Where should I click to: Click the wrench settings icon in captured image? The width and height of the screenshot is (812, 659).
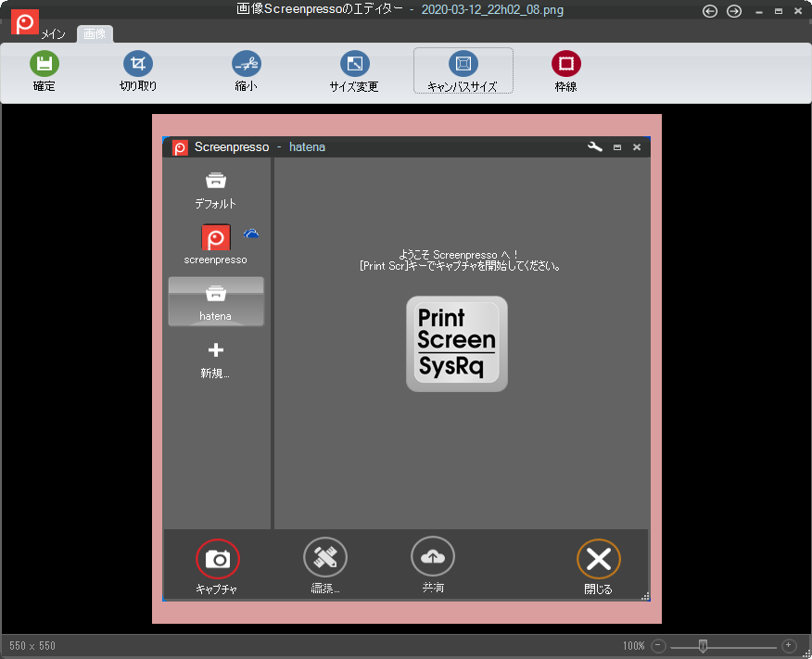595,147
